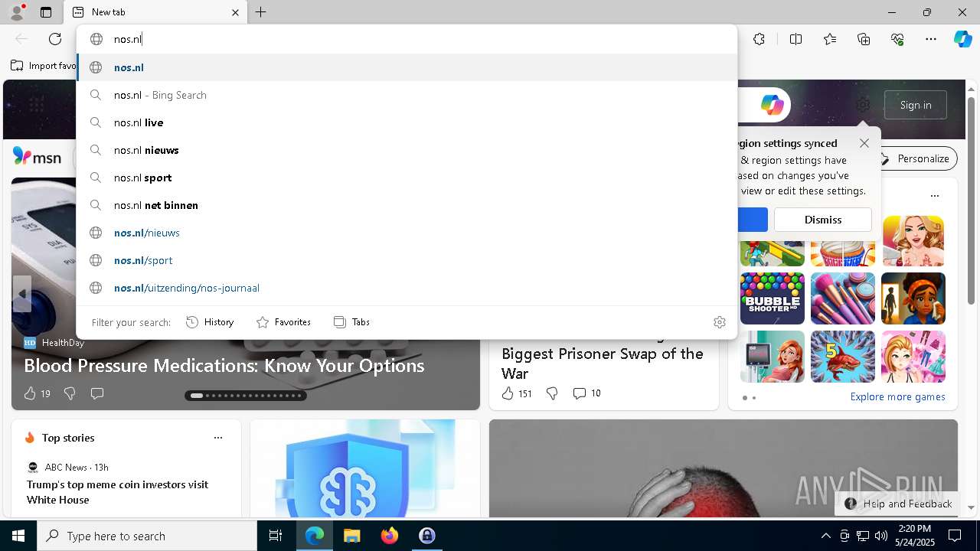Open Top stories options menu
Screen dimensions: 980x551
(218, 438)
